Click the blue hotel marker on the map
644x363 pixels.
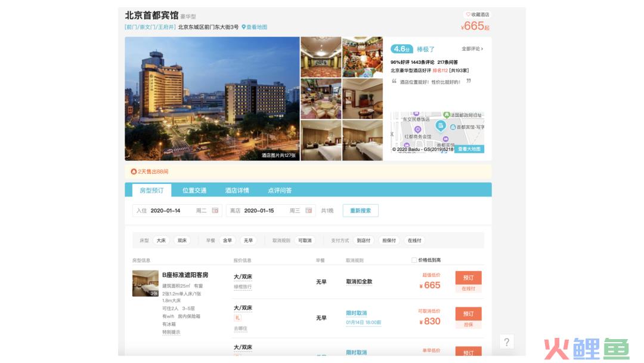coord(440,126)
